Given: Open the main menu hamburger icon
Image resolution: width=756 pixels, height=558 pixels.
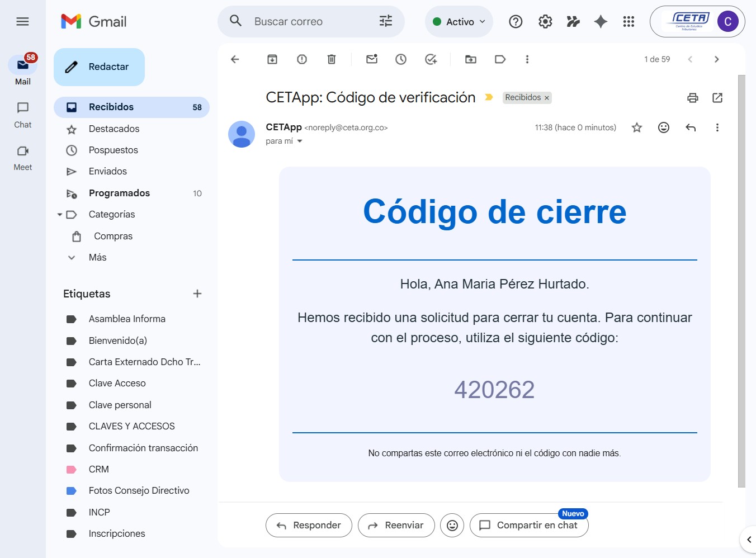Looking at the screenshot, I should coord(22,21).
